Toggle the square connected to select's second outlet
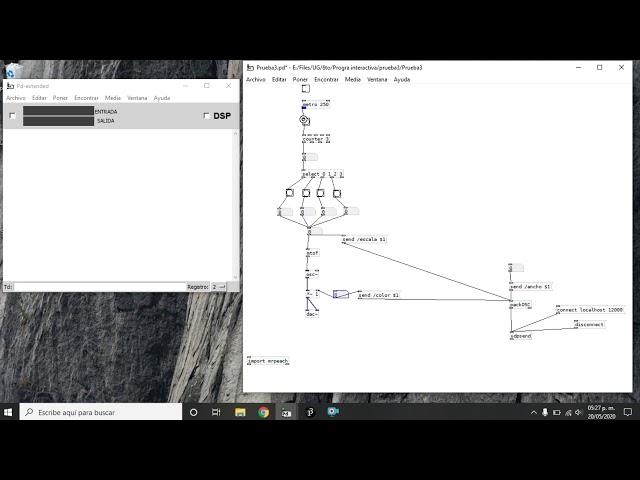This screenshot has height=480, width=640. click(306, 193)
